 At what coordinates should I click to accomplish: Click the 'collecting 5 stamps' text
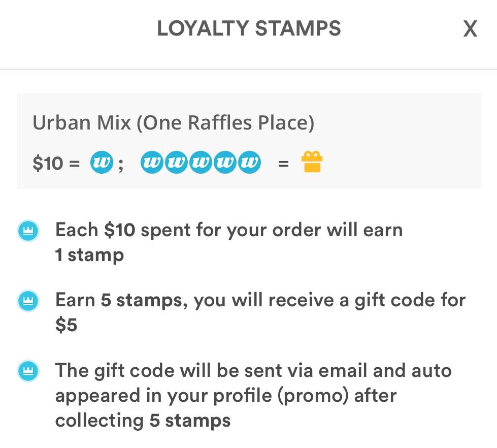click(x=143, y=420)
